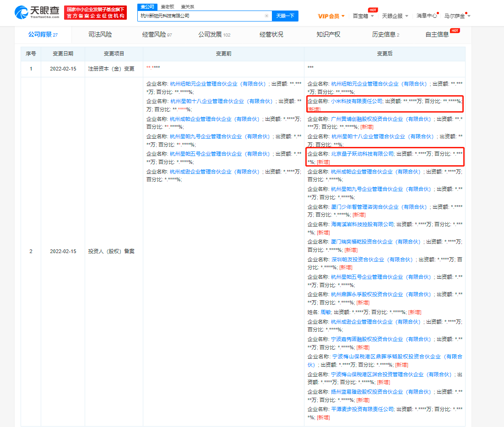This screenshot has width=504, height=427.
Task: Open 平潭麦步投资有限责任公司 link
Action: click(362, 409)
